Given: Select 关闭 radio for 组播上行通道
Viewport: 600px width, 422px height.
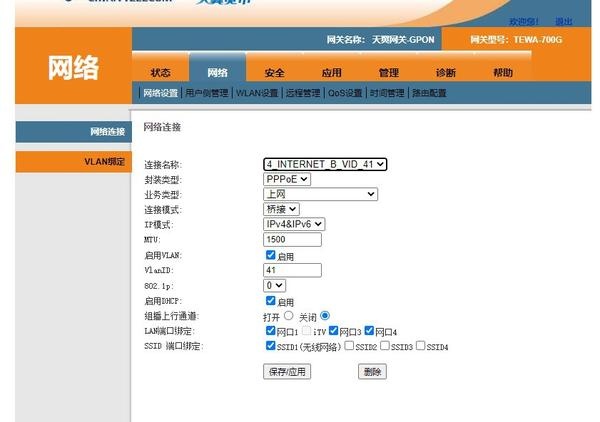Looking at the screenshot, I should pyautogui.click(x=325, y=316).
